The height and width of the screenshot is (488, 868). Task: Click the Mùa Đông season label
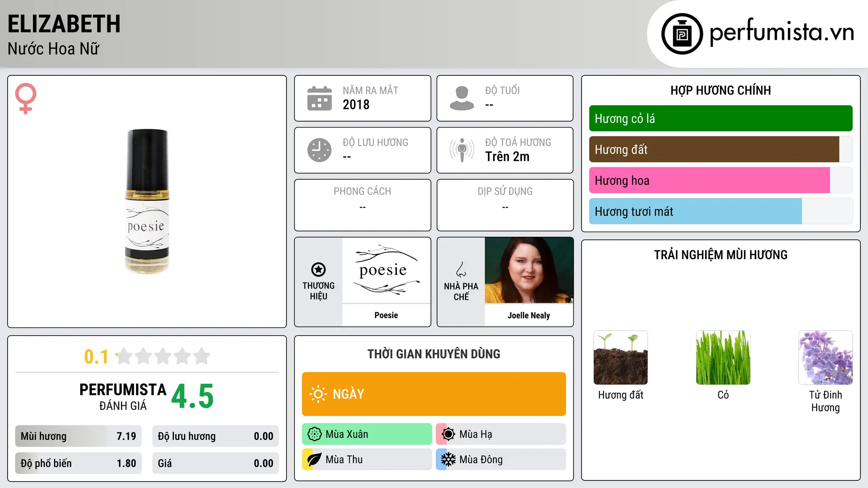(481, 460)
